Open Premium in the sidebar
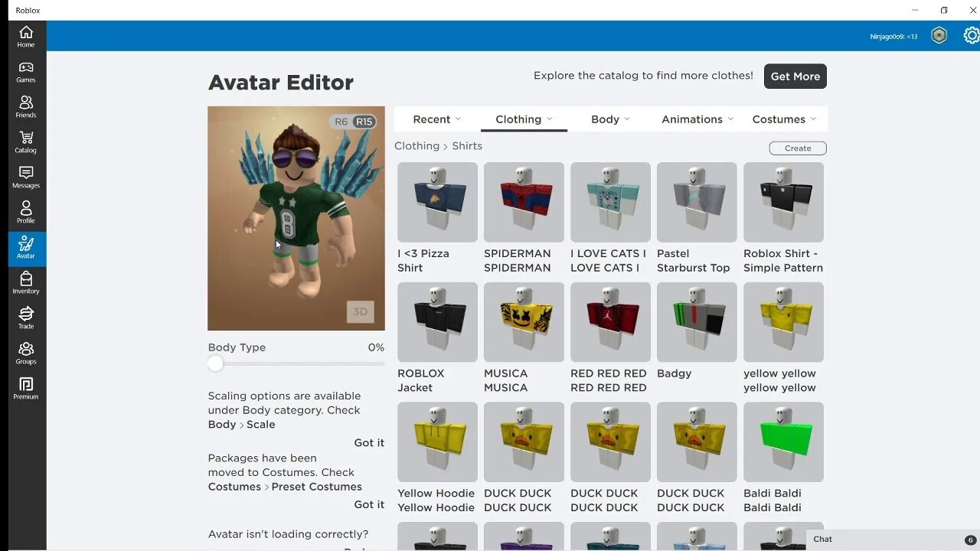Image resolution: width=980 pixels, height=551 pixels. pyautogui.click(x=26, y=389)
